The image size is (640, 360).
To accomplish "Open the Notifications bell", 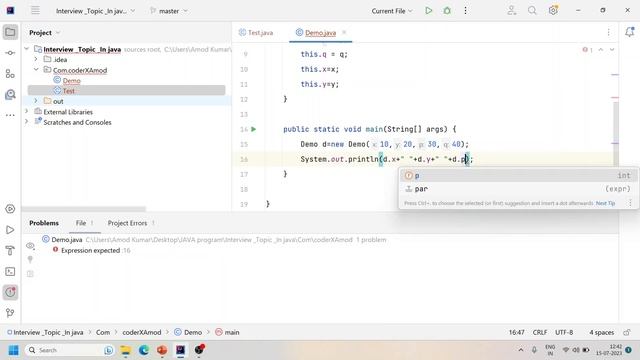I will [x=629, y=32].
